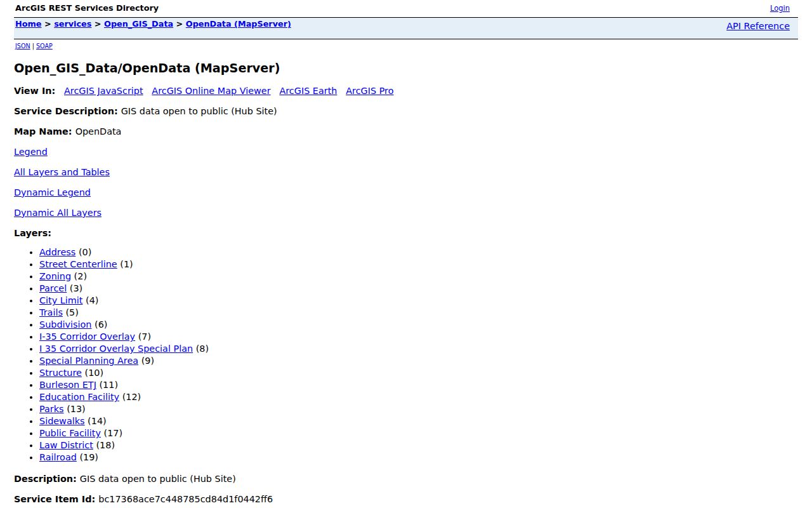The width and height of the screenshot is (812, 508).
Task: Open the API Reference link
Action: (x=758, y=26)
